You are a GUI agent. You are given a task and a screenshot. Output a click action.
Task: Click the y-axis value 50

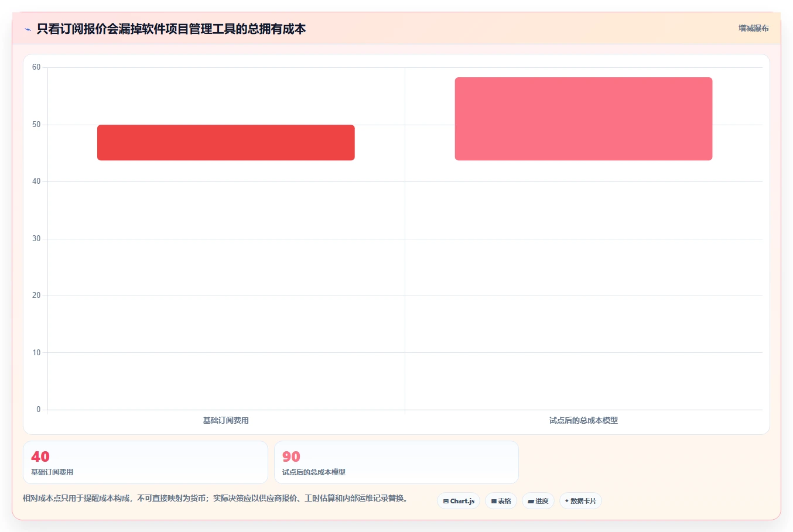(x=36, y=125)
